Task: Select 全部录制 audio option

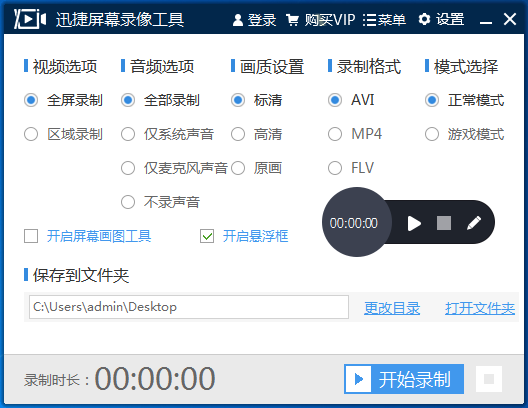Action: click(160, 100)
